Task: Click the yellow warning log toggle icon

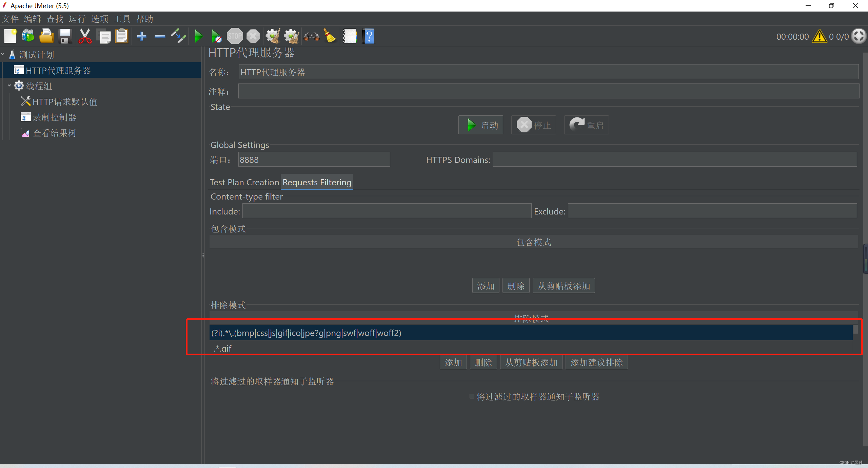Action: coord(820,36)
